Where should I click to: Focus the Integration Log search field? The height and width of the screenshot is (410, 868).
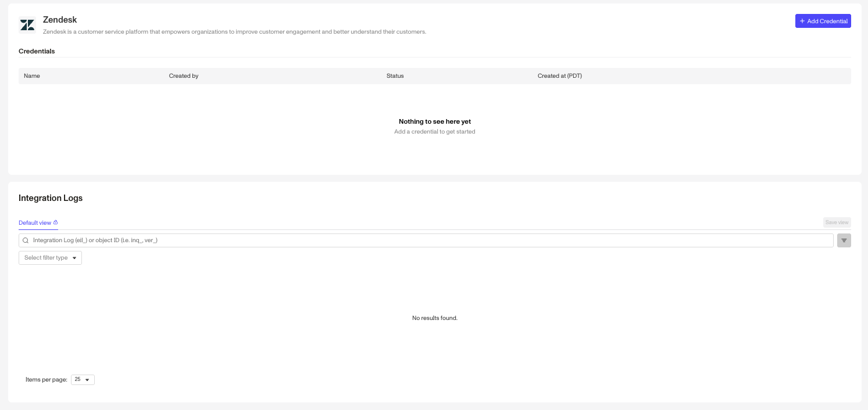click(426, 240)
